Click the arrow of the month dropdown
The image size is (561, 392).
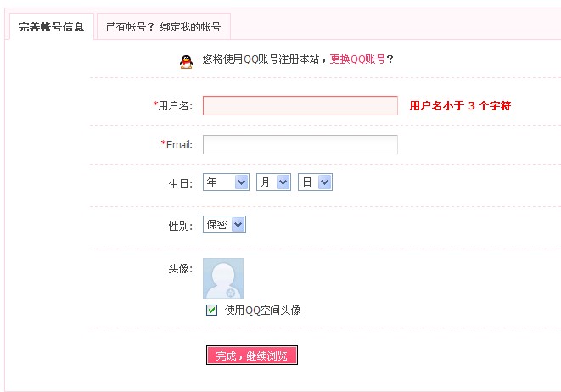(x=283, y=182)
